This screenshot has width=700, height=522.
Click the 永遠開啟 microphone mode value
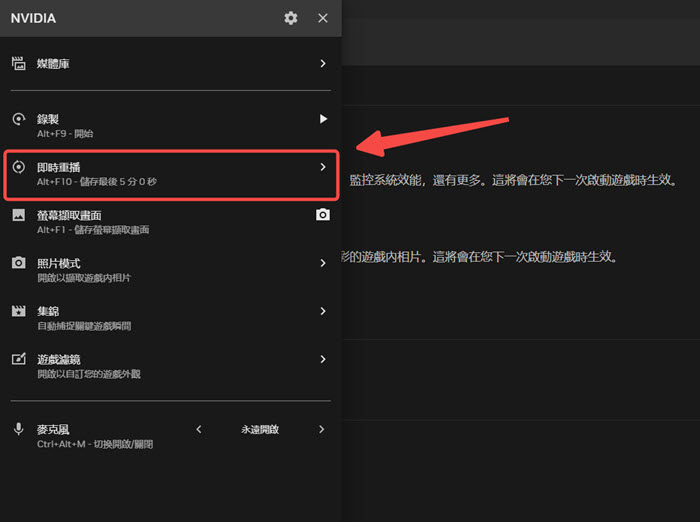point(260,430)
